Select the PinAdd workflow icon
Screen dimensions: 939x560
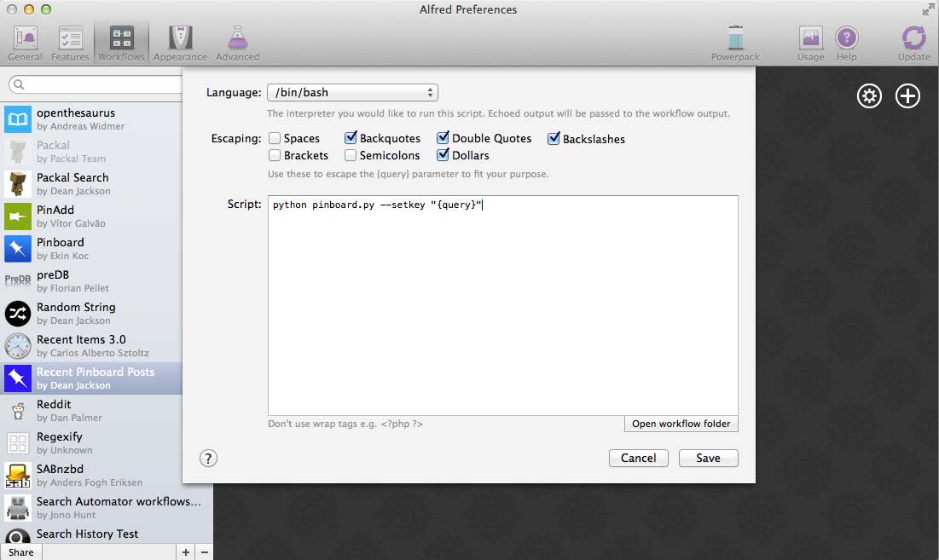pyautogui.click(x=18, y=216)
